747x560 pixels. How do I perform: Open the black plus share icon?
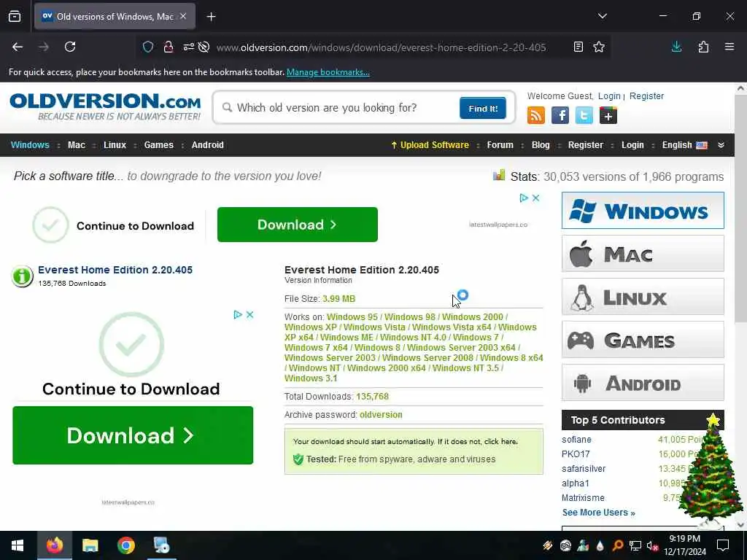(608, 115)
